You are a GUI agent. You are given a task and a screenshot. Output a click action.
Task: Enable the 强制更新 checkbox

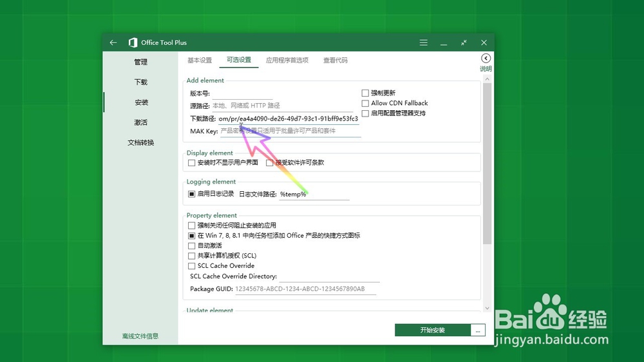[x=365, y=93]
